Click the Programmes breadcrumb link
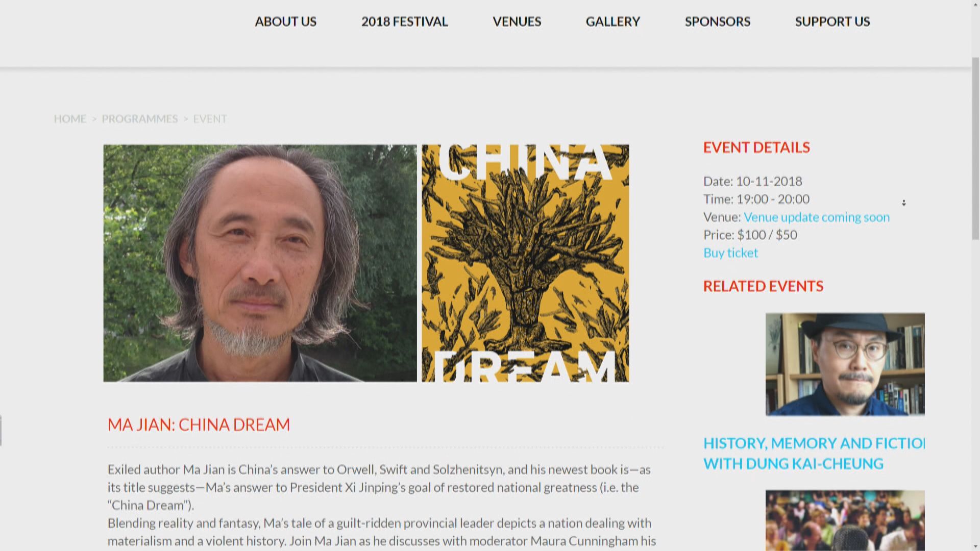Image resolution: width=980 pixels, height=551 pixels. (140, 119)
